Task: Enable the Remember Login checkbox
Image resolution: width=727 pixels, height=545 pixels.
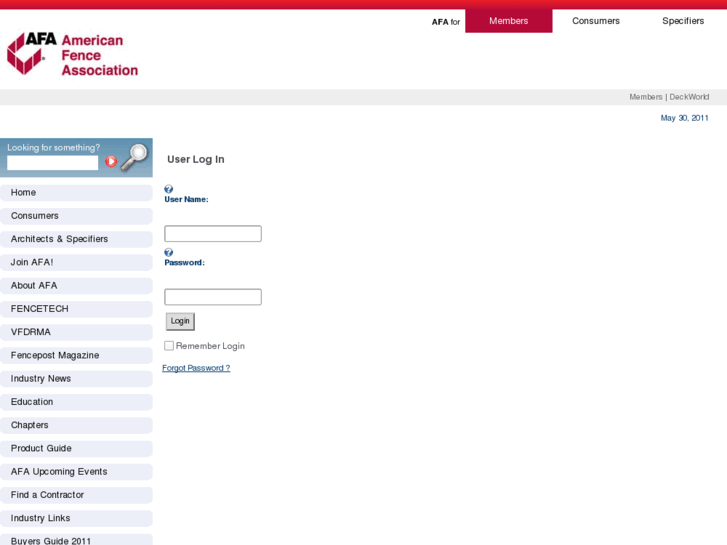Action: (169, 346)
